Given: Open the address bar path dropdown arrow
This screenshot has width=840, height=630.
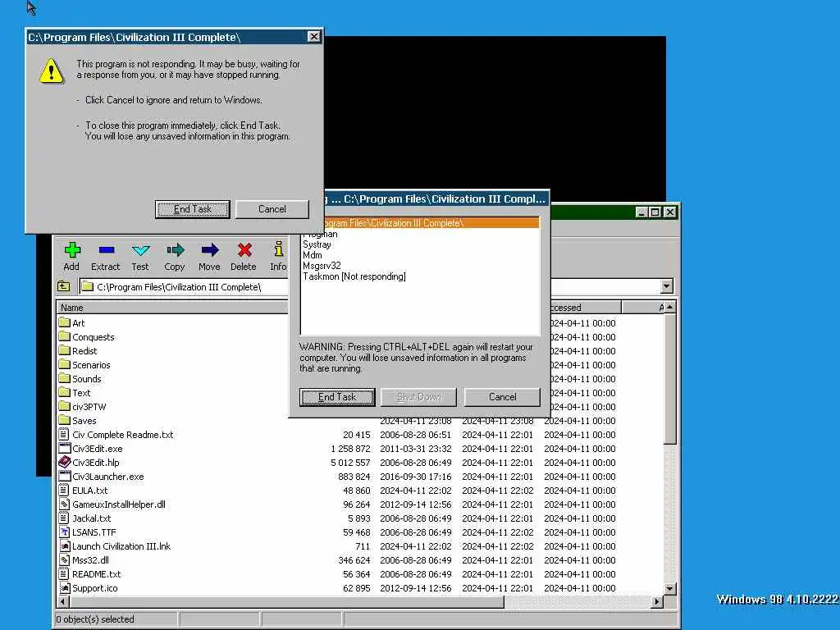Looking at the screenshot, I should (x=666, y=286).
